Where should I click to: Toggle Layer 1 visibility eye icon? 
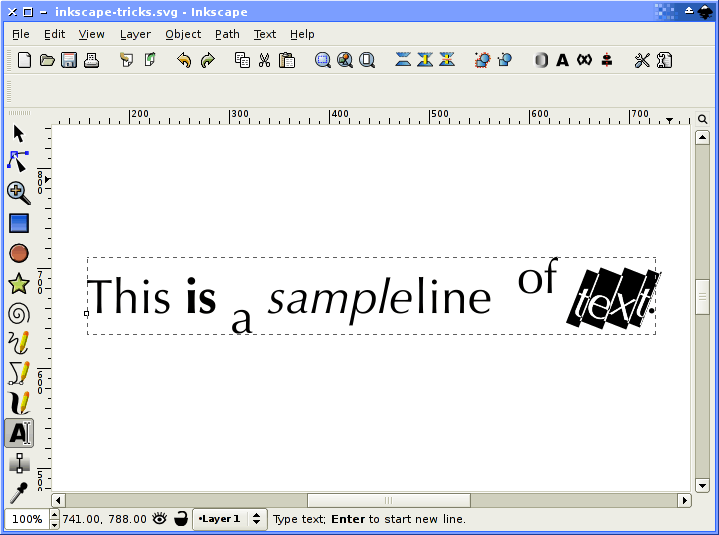(x=160, y=519)
